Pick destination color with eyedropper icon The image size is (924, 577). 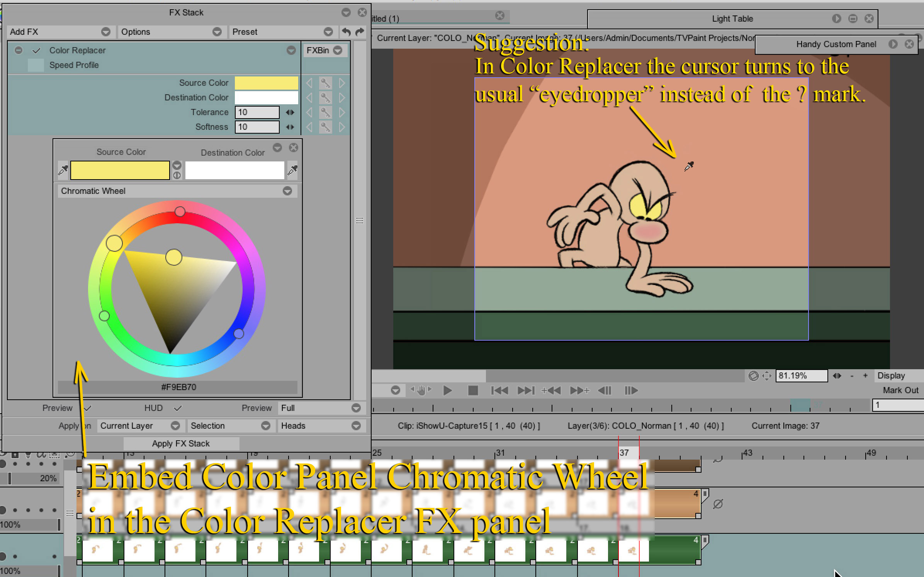[292, 170]
